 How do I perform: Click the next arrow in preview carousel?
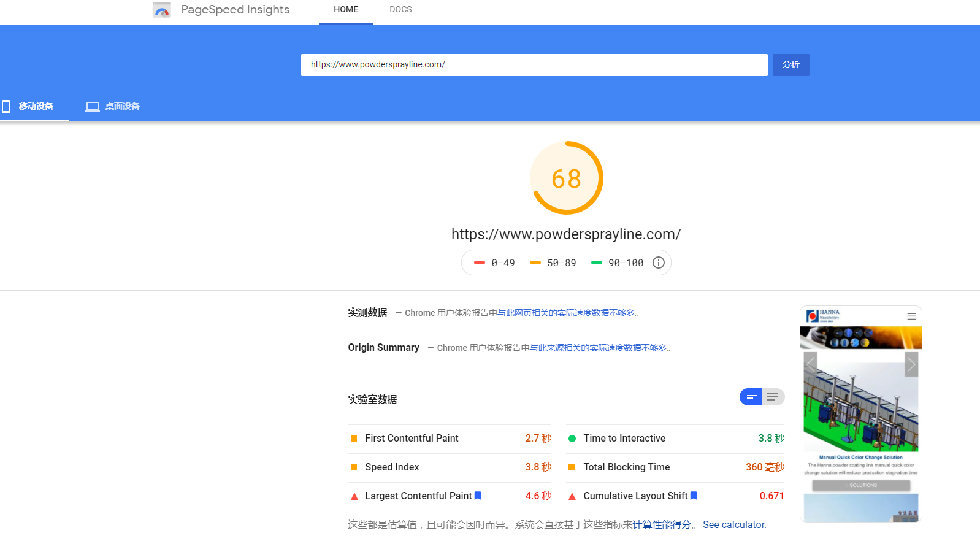click(x=911, y=364)
